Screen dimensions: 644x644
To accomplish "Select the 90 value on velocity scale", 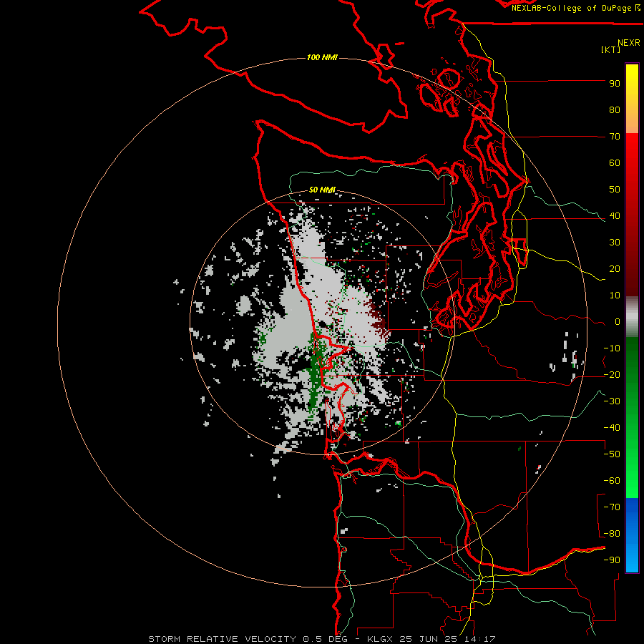I will pyautogui.click(x=615, y=84).
